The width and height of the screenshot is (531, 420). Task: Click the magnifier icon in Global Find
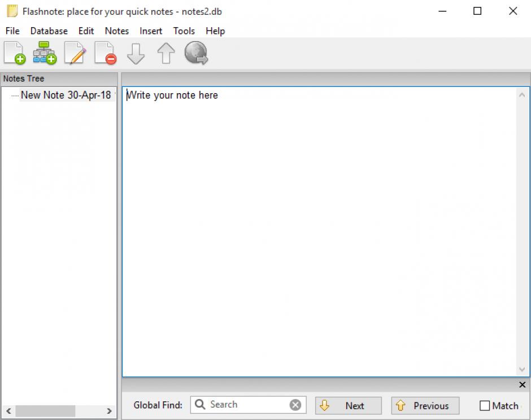click(200, 404)
